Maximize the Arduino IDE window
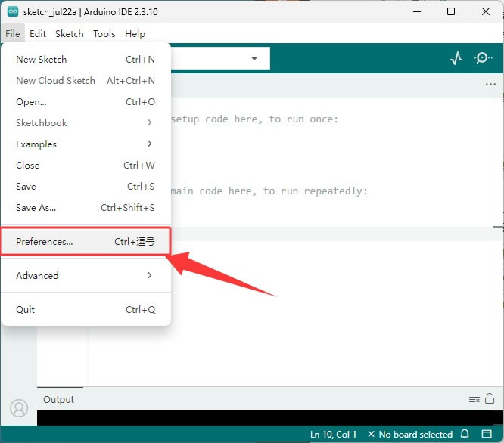The width and height of the screenshot is (504, 443). pos(451,11)
